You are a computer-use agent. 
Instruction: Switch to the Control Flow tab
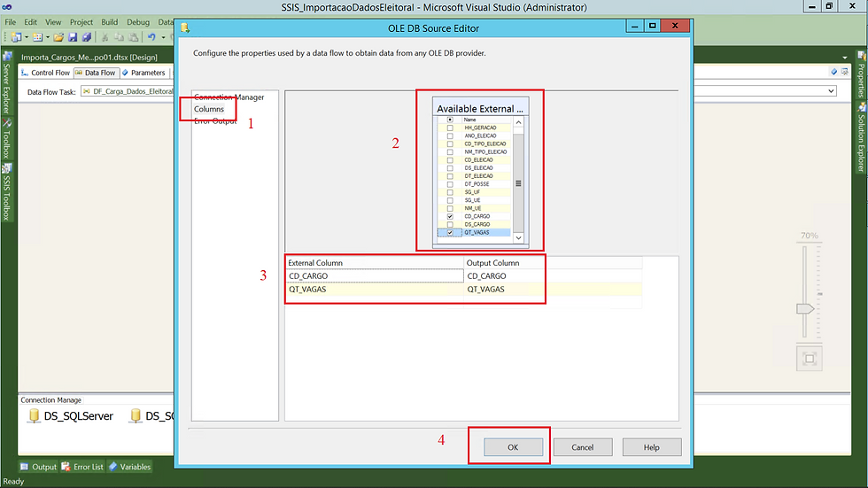tap(45, 73)
